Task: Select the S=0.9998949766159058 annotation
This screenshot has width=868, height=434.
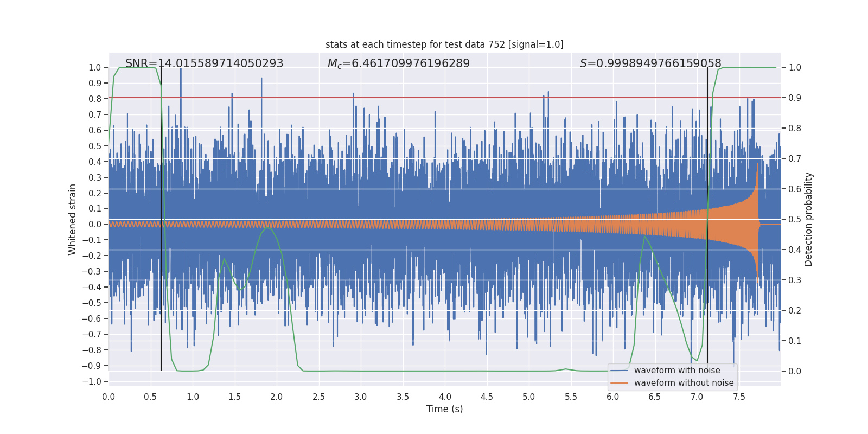Action: 650,63
